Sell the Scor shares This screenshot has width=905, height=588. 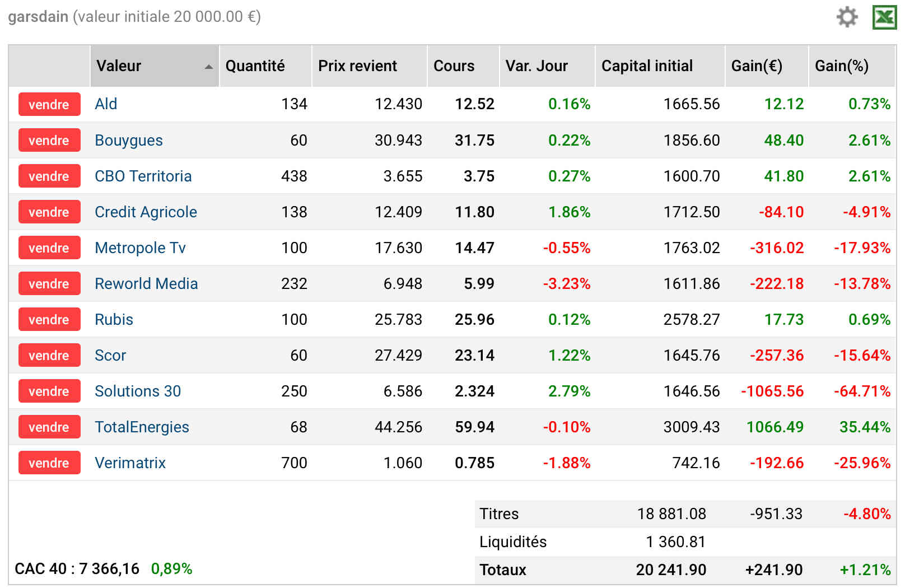49,355
